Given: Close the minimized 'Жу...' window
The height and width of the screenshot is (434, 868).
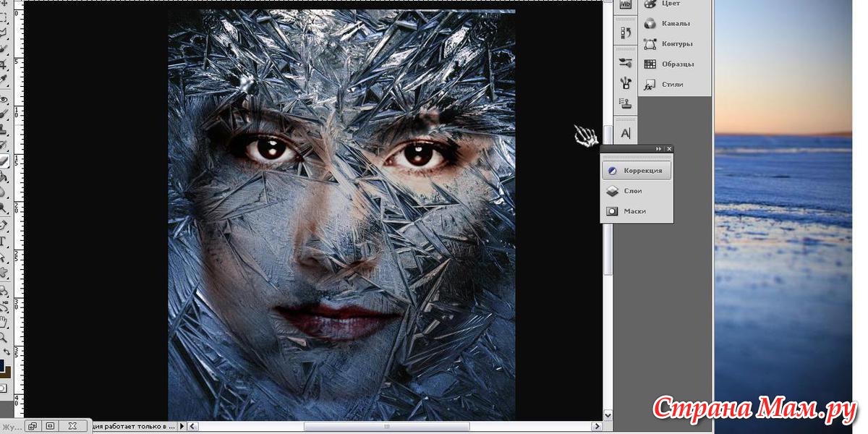Looking at the screenshot, I should [72, 426].
